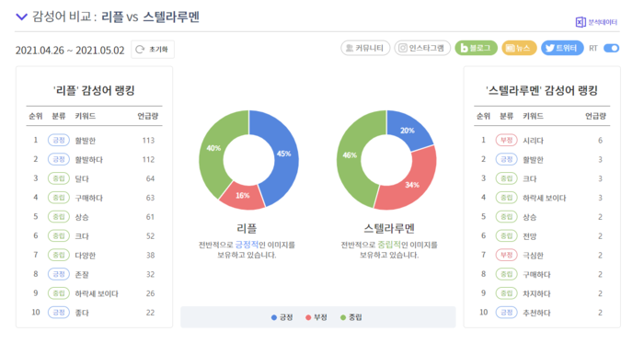
Task: Select the 활발한 keyword in 리플 ranking
Action: click(x=85, y=141)
